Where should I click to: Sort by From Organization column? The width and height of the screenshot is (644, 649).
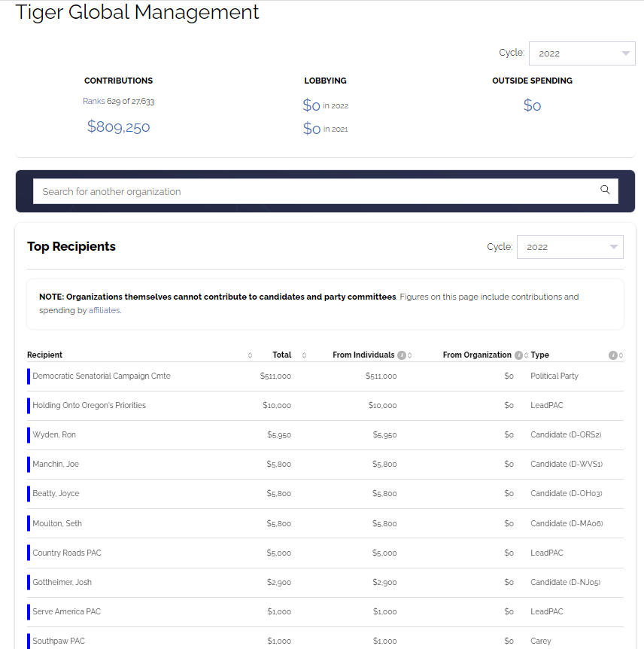526,355
